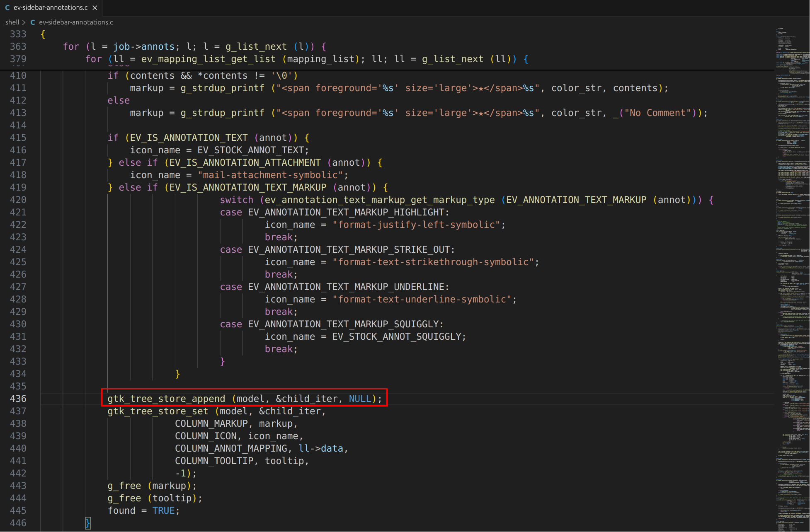Click the TRUE constant on line 445
810x532 pixels.
163,510
